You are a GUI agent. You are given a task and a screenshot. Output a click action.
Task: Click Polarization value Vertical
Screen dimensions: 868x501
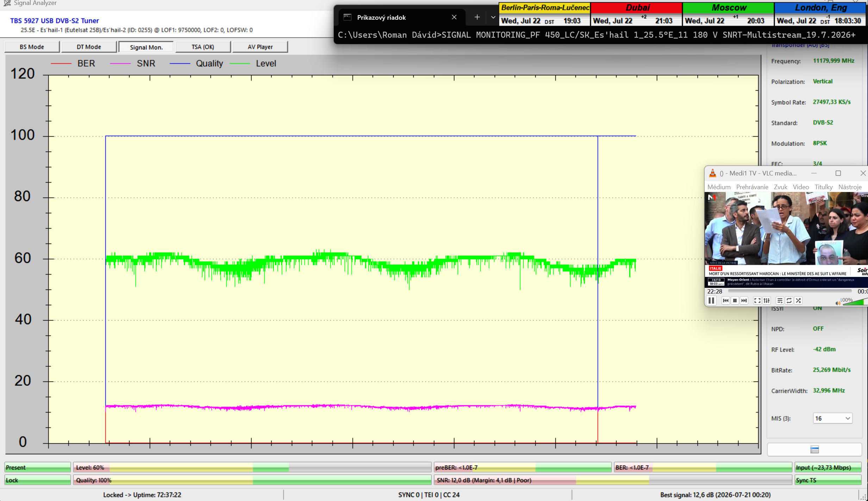(x=823, y=81)
